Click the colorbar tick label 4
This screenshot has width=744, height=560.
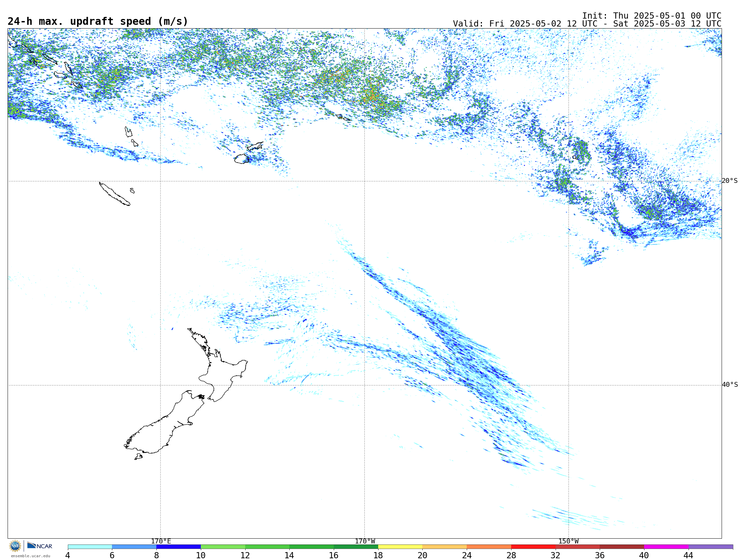[x=68, y=556]
